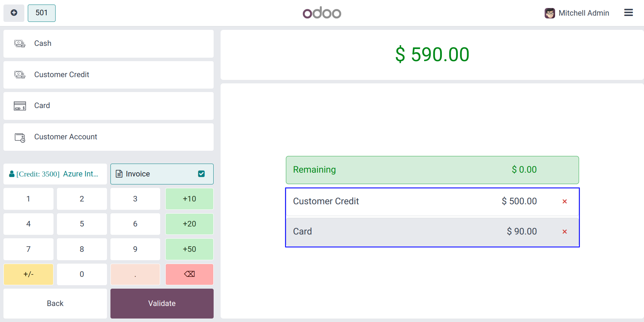
Task: Delete the Card payment line
Action: pos(564,232)
